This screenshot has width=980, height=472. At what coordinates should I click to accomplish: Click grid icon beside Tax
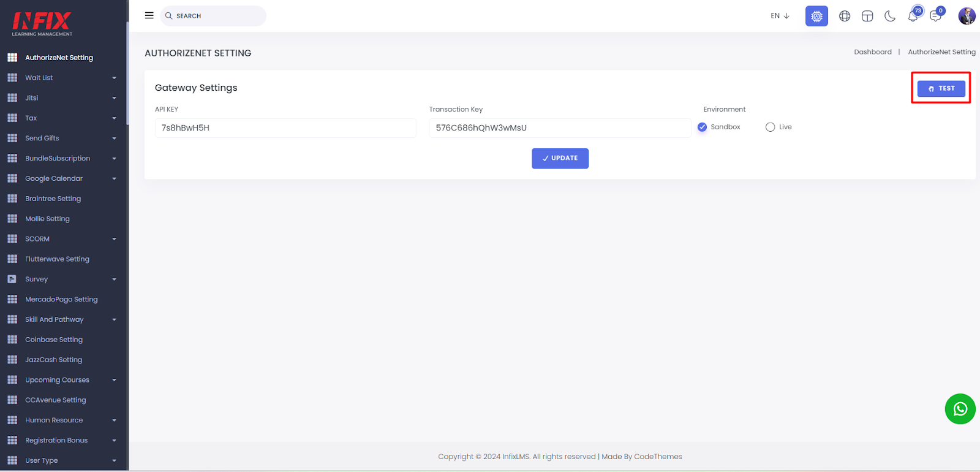tap(12, 118)
